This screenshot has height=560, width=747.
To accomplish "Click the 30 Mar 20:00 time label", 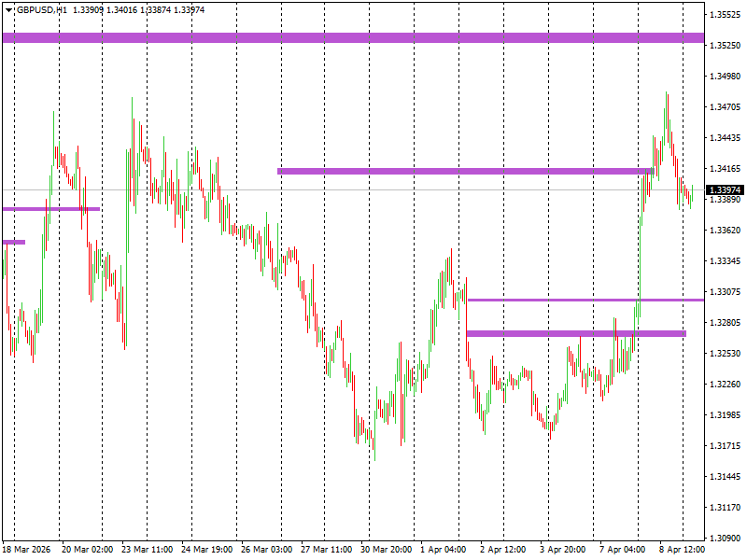I will tap(387, 550).
